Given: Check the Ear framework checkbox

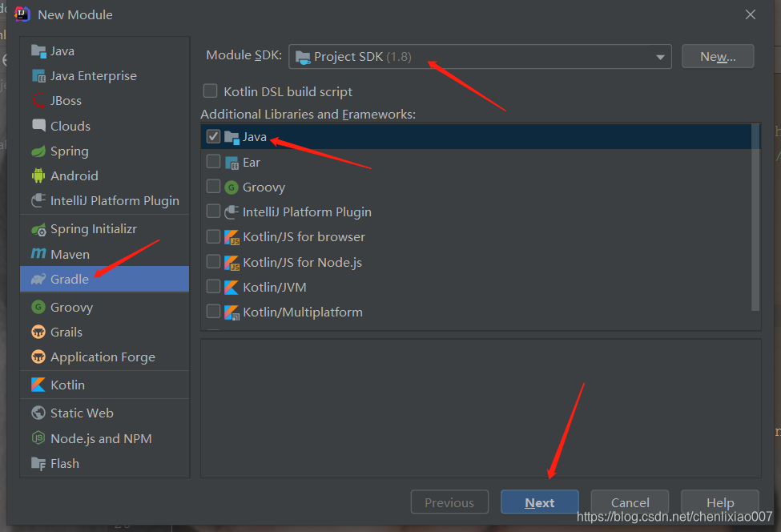Looking at the screenshot, I should pos(213,161).
